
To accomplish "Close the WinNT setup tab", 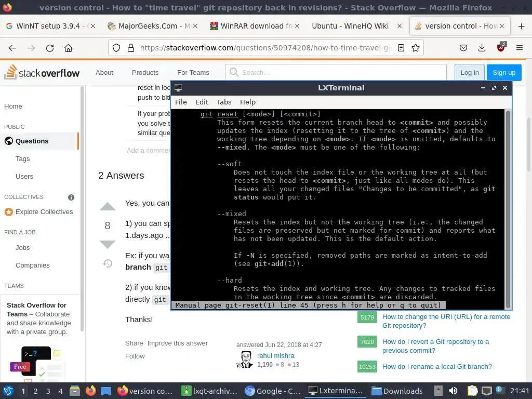I will coord(93,26).
